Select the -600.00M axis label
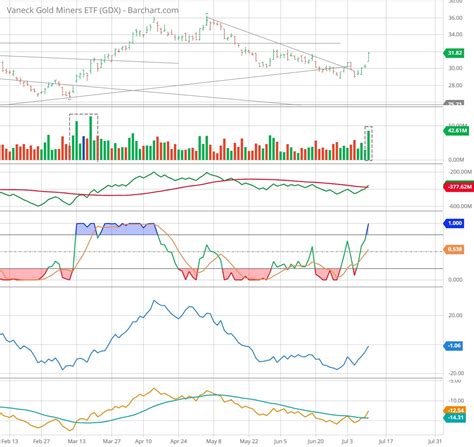Screen dimensions: 474x447 (x=460, y=206)
